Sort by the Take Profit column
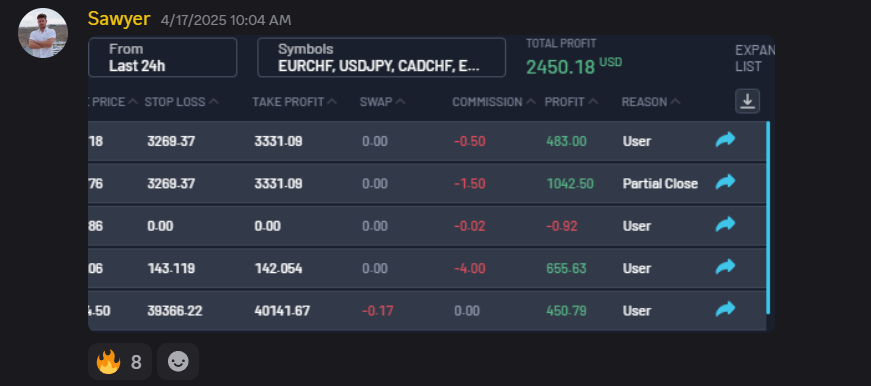 pyautogui.click(x=294, y=102)
